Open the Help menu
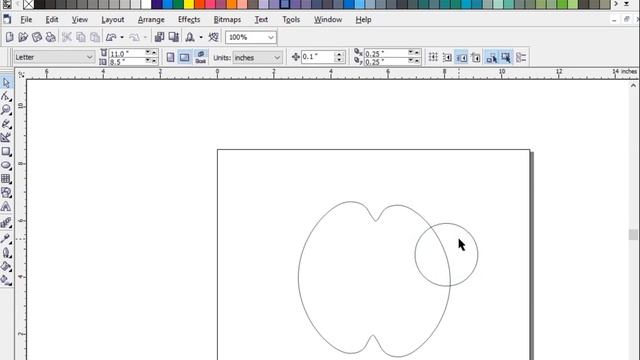Viewport: 640px width, 360px height. (363, 20)
